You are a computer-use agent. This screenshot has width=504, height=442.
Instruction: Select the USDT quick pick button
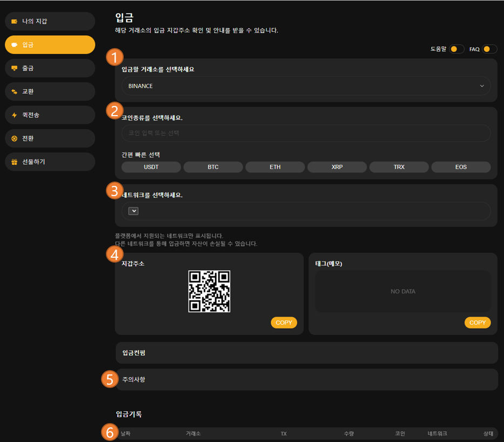tap(151, 167)
